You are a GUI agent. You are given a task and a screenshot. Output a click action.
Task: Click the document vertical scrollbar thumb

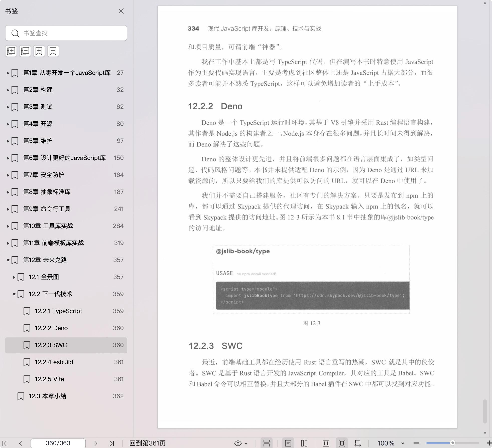coord(485,411)
